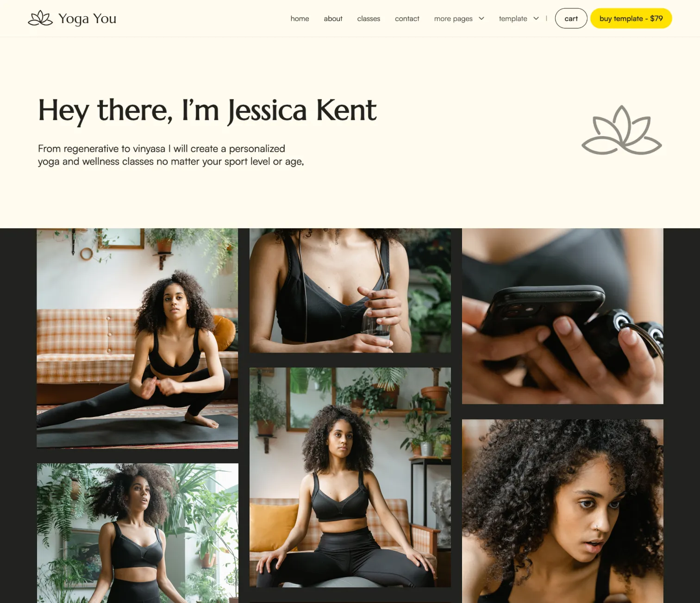Screen dimensions: 700x603
Task: Click the chevron next to more pages
Action: [481, 19]
